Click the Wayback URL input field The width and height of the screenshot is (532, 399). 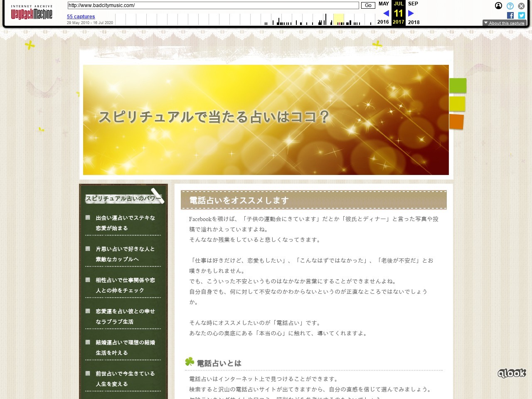click(x=213, y=5)
